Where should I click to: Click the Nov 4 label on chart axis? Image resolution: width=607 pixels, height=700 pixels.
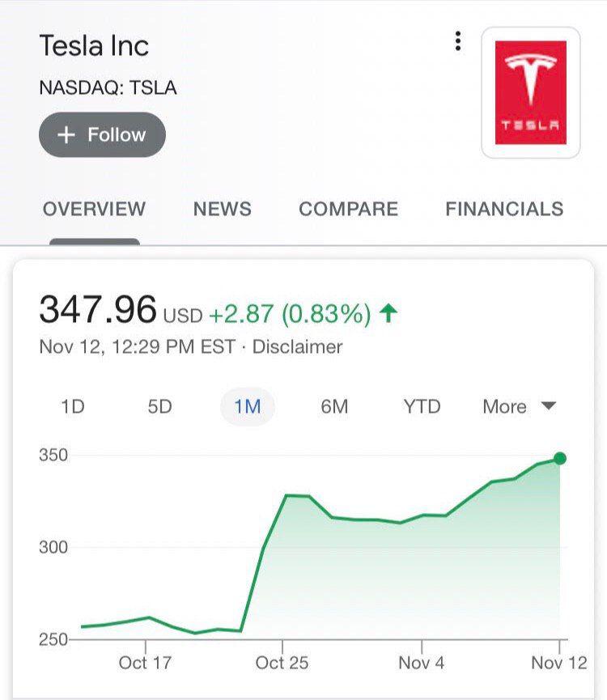421,663
